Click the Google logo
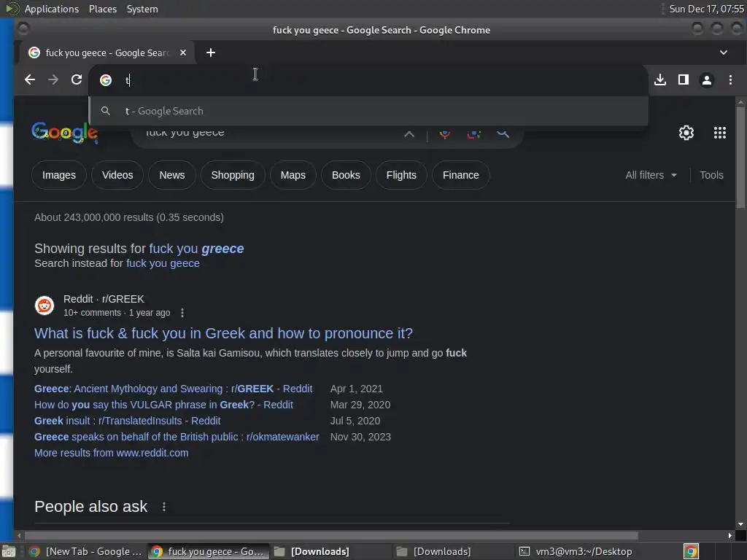Image resolution: width=747 pixels, height=560 pixels. [x=65, y=133]
